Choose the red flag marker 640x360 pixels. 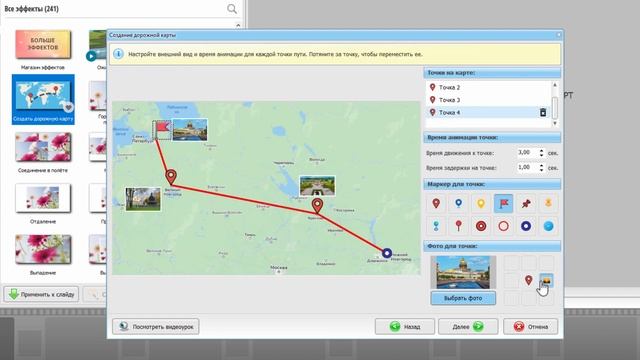[x=504, y=203]
